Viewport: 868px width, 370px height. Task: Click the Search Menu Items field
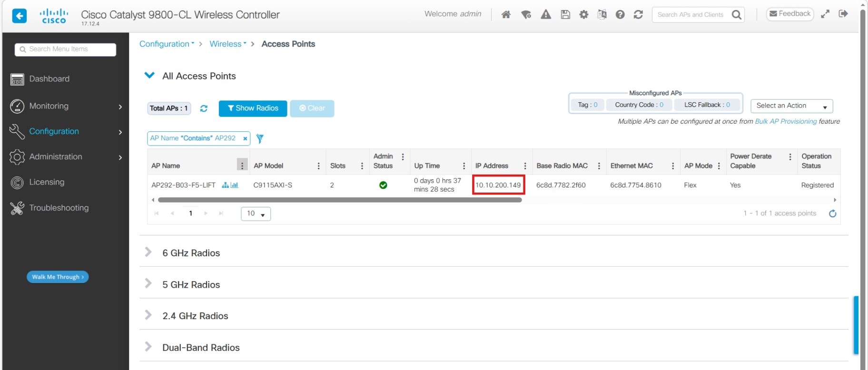(66, 49)
